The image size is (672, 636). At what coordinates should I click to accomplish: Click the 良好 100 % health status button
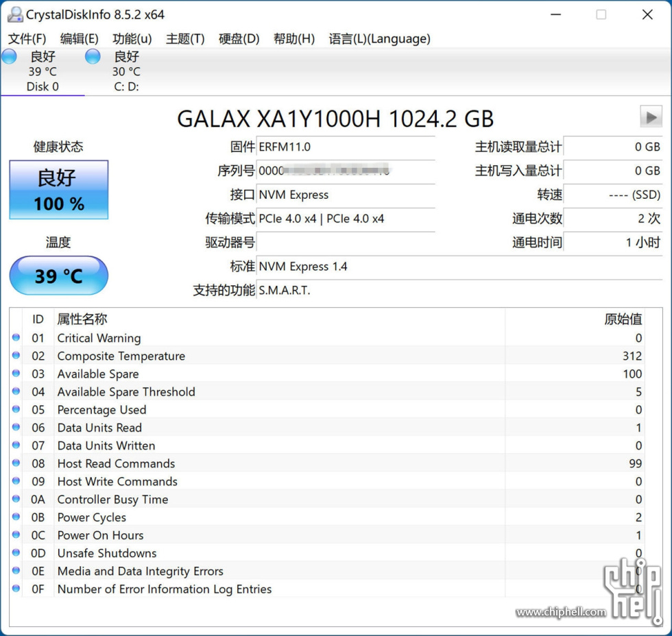pyautogui.click(x=59, y=190)
